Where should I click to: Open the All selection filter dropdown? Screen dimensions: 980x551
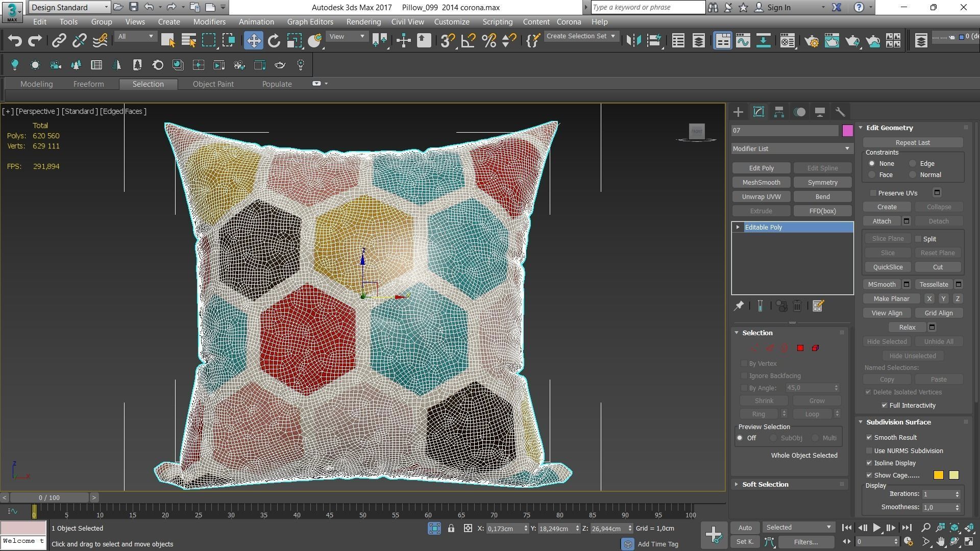pyautogui.click(x=135, y=36)
